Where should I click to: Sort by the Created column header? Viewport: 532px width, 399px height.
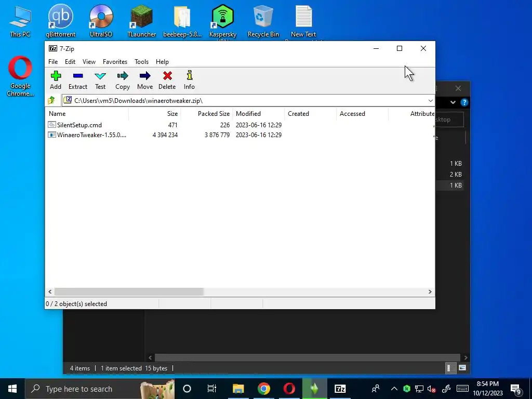pyautogui.click(x=311, y=114)
